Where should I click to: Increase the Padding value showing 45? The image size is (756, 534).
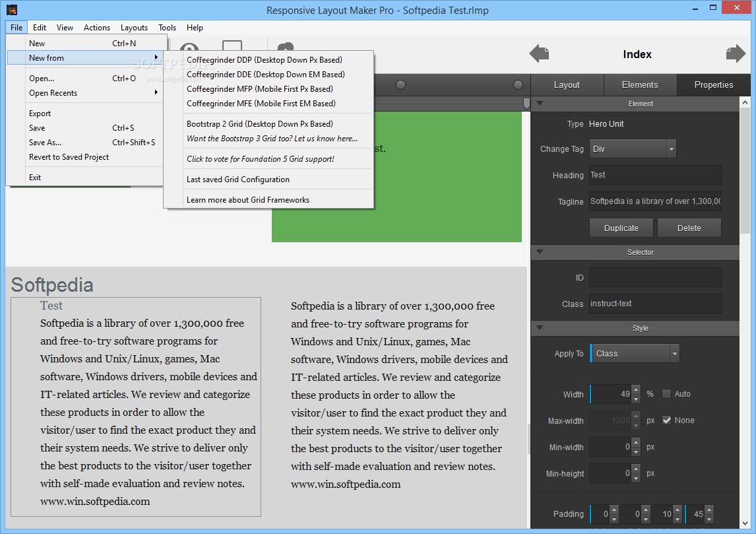[709, 510]
